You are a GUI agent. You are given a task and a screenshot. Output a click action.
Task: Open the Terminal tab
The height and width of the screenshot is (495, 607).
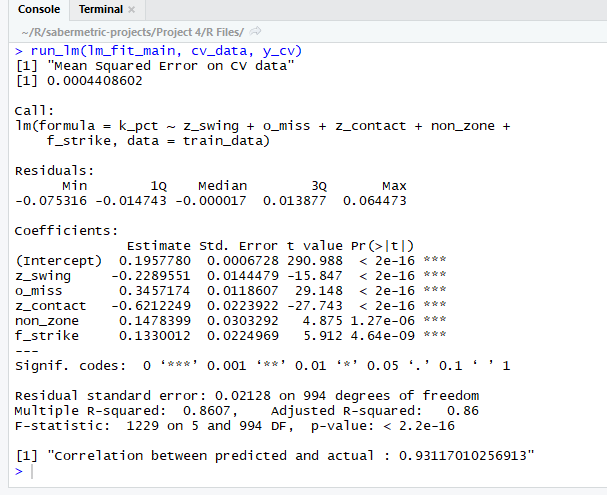pos(99,9)
